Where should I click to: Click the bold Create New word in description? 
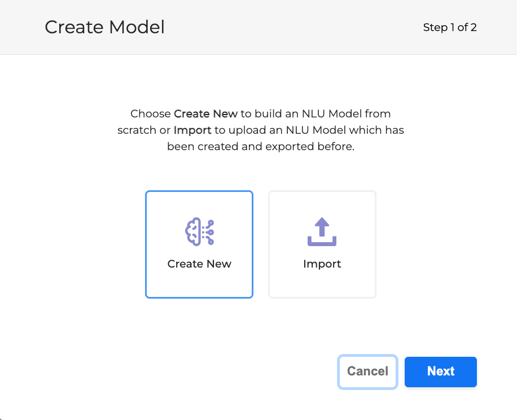coord(205,113)
